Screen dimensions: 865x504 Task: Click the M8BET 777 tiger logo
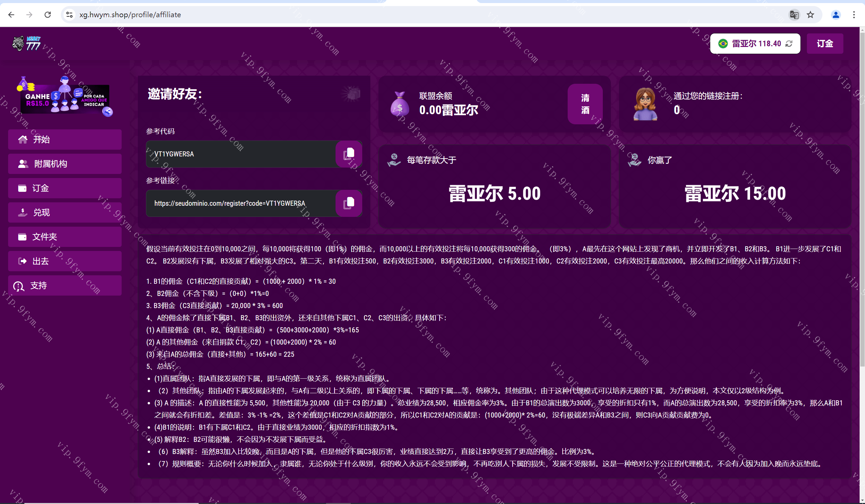[x=27, y=44]
